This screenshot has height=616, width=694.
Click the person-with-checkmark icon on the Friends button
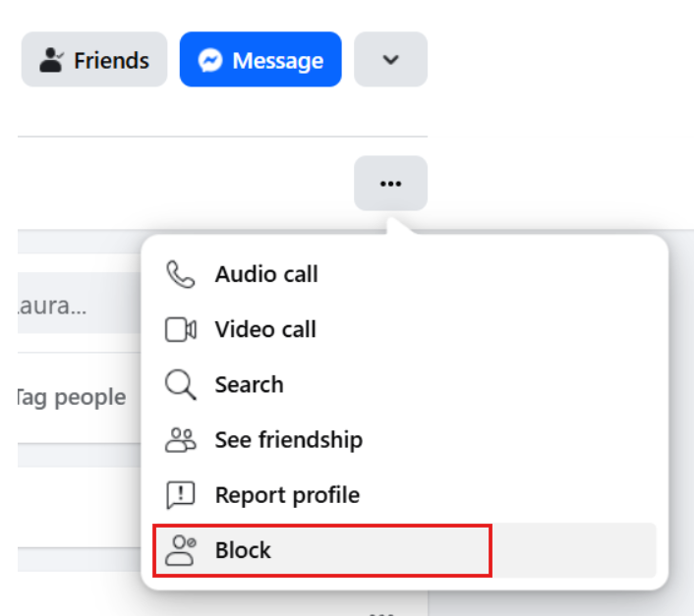(x=50, y=61)
